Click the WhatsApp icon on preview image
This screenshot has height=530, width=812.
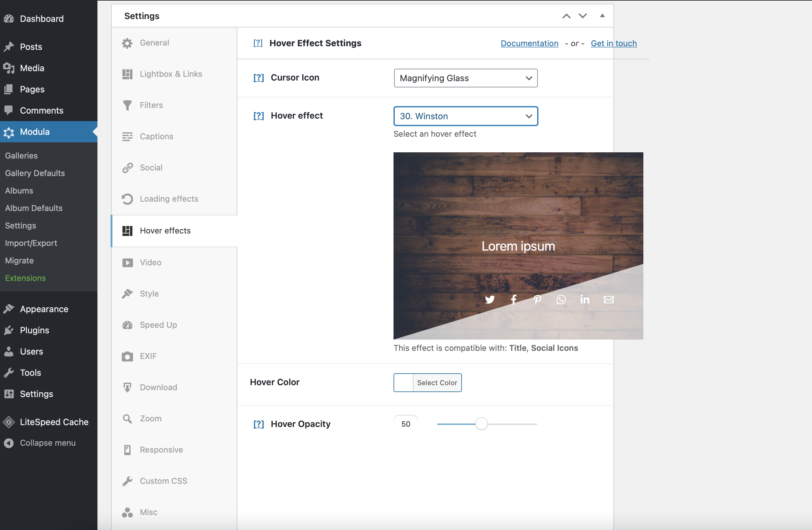[x=561, y=300]
